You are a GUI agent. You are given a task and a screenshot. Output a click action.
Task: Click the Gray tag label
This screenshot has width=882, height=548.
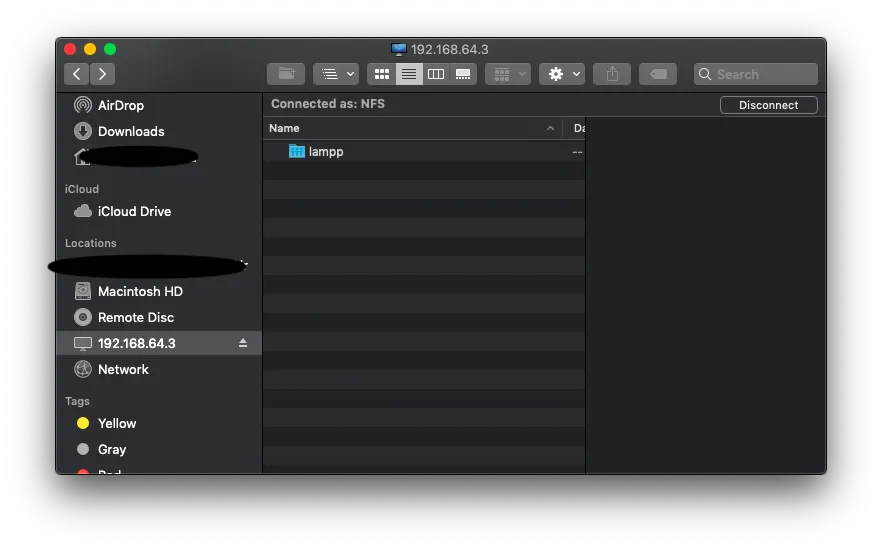(112, 450)
